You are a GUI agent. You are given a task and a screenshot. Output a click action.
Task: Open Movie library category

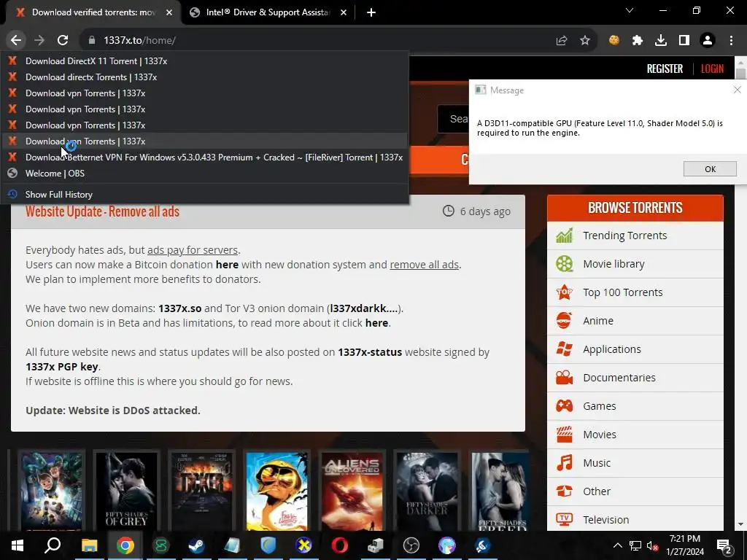[635, 264]
